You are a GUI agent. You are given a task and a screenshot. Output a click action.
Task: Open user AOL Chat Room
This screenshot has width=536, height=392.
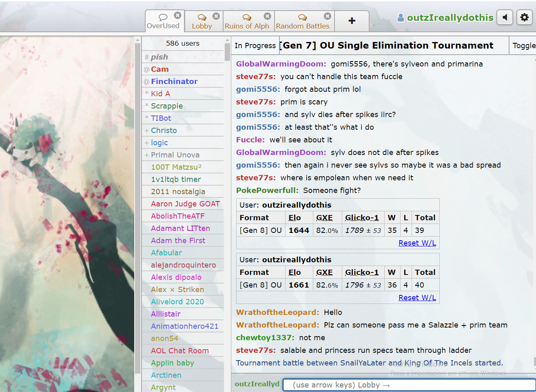pos(183,350)
